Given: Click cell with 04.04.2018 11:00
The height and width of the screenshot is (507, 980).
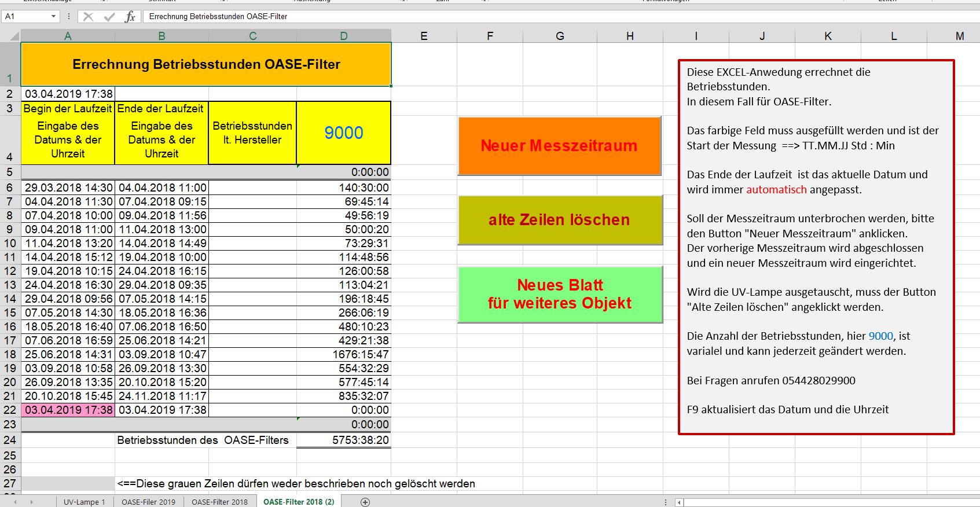Looking at the screenshot, I should [x=162, y=188].
